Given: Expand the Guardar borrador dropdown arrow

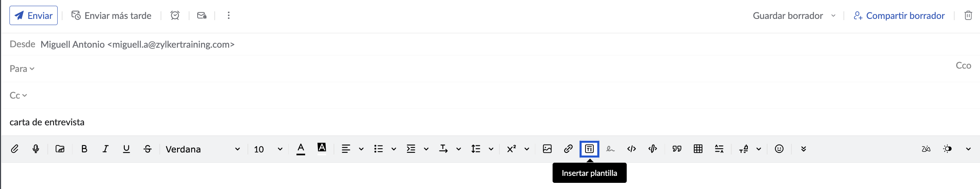Looking at the screenshot, I should (833, 16).
